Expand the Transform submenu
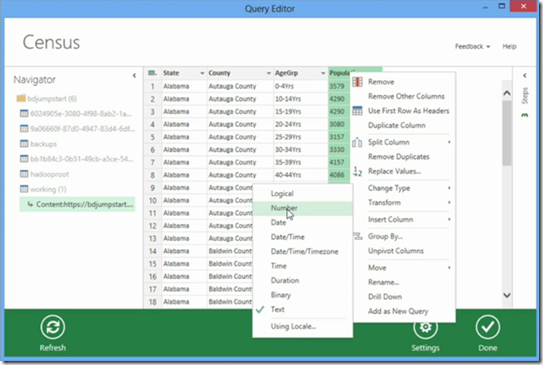The width and height of the screenshot is (543, 365). point(449,203)
